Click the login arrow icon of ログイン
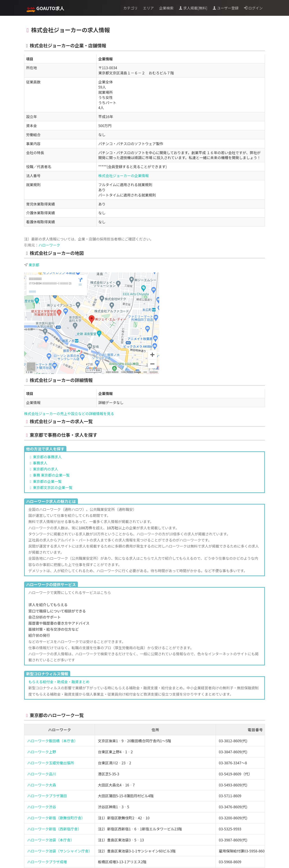 [x=246, y=8]
